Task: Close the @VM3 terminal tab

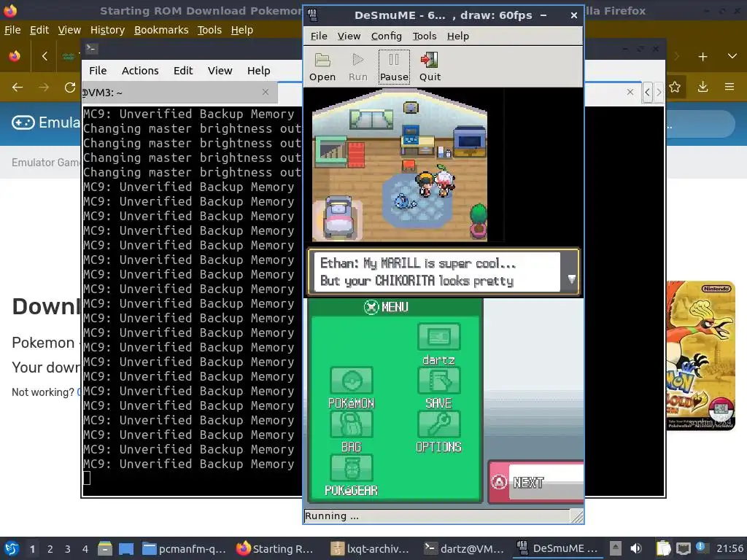Action: tap(266, 92)
